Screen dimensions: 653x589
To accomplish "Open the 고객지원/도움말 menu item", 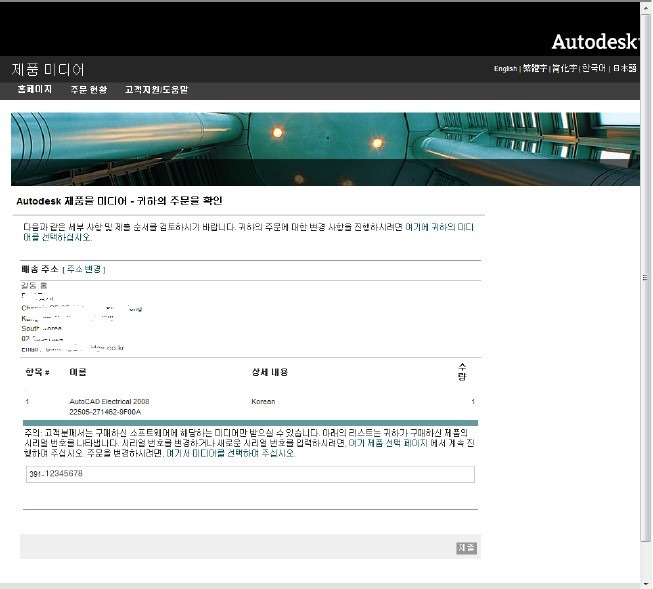I will (x=157, y=90).
